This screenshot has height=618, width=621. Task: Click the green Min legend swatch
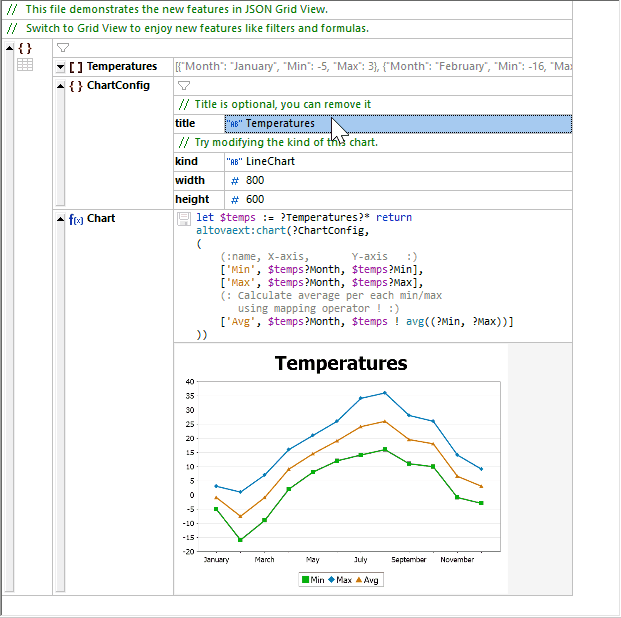(x=306, y=580)
